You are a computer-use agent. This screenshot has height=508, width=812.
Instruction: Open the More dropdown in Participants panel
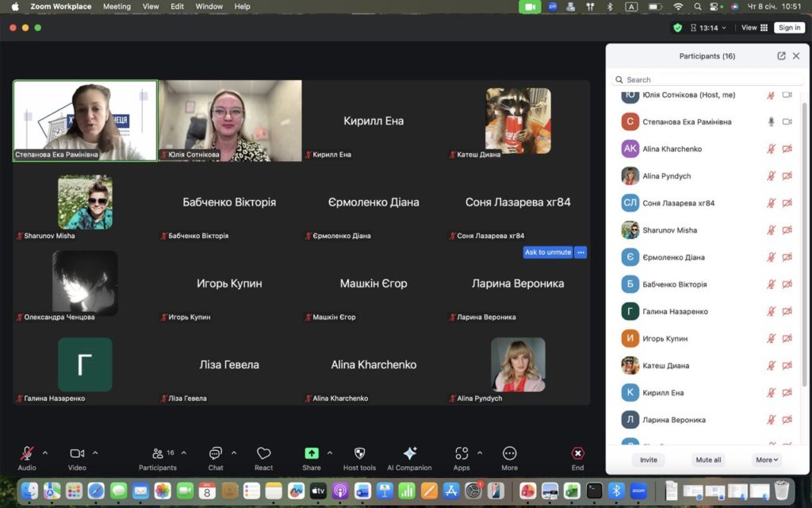click(767, 460)
